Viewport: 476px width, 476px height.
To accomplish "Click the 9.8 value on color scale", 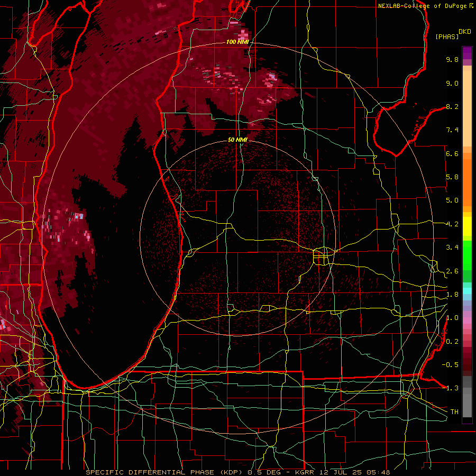I will [x=452, y=59].
